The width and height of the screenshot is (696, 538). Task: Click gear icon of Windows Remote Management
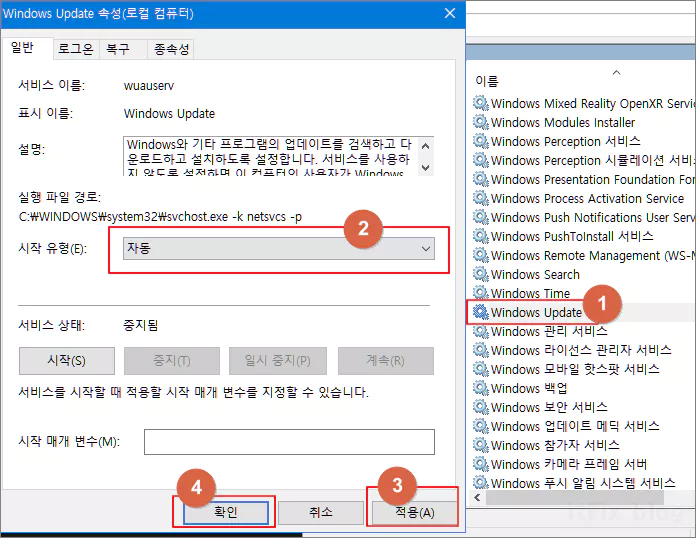click(x=481, y=255)
